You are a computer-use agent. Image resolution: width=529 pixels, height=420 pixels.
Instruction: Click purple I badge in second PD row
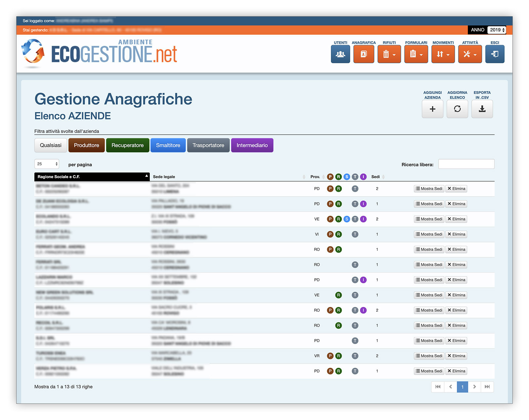point(363,204)
